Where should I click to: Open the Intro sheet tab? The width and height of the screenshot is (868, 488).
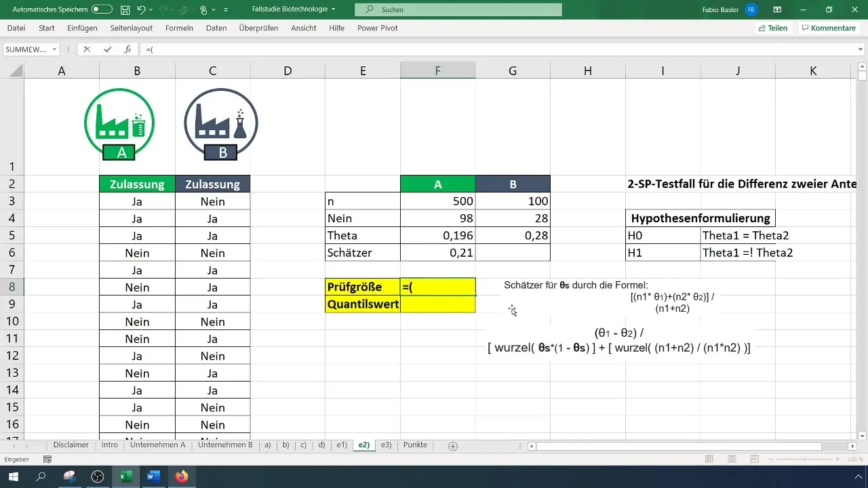tap(110, 445)
